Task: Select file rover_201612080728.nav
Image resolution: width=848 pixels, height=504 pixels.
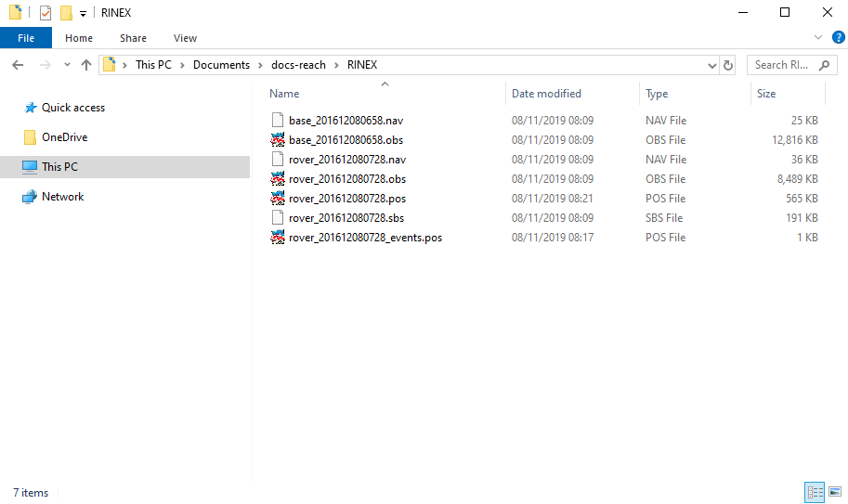Action: point(347,160)
